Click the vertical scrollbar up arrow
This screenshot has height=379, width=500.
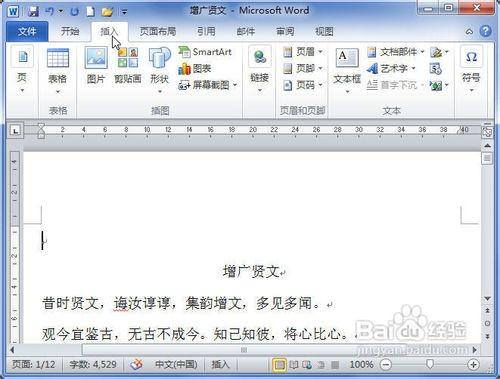tap(487, 146)
